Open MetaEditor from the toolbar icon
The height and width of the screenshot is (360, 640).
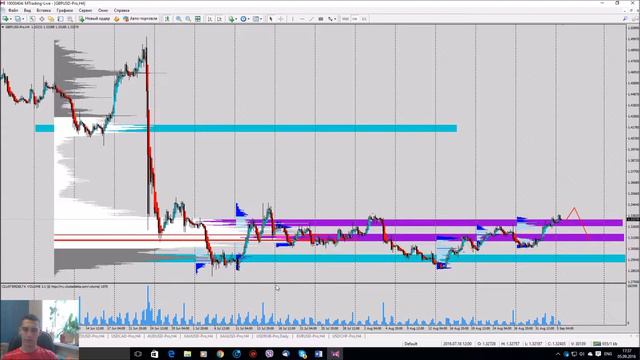click(117, 19)
